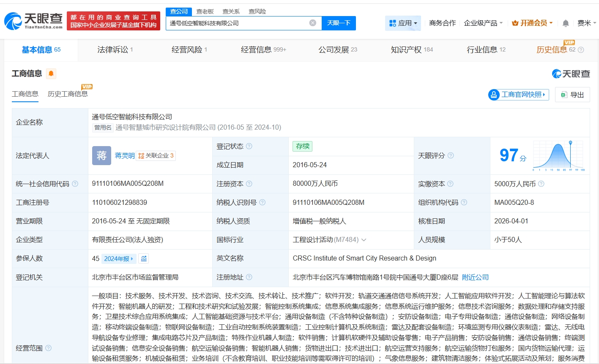The width and height of the screenshot is (599, 364).
Task: Click the TianYanCha logo
Action: coord(33,21)
